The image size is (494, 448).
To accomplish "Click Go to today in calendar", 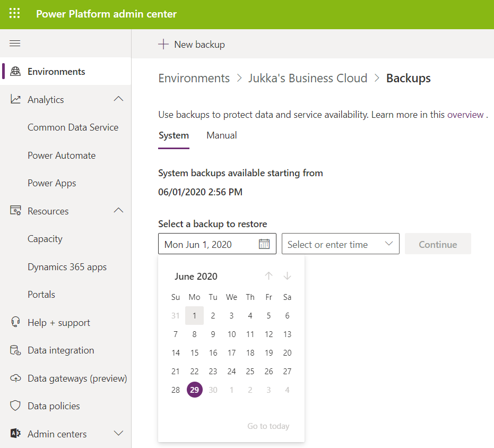I will click(268, 426).
